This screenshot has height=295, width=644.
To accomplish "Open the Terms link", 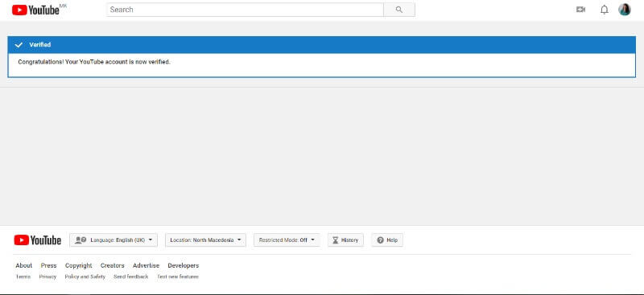I will click(23, 277).
